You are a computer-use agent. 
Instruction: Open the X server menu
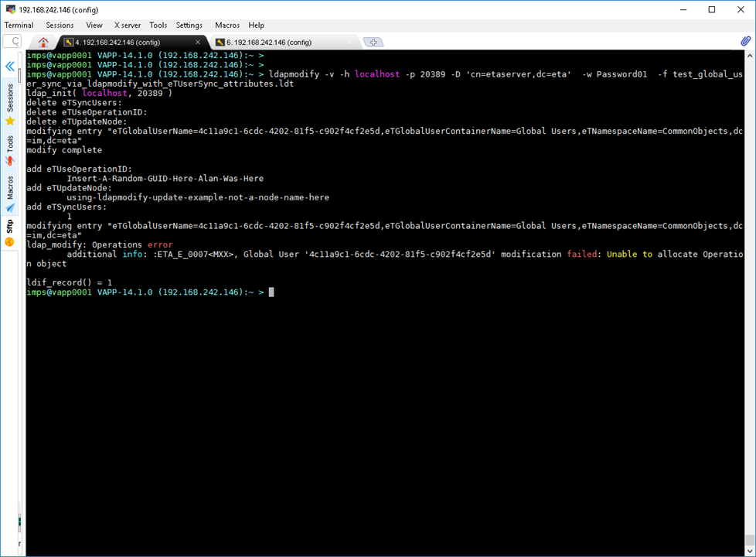[128, 25]
